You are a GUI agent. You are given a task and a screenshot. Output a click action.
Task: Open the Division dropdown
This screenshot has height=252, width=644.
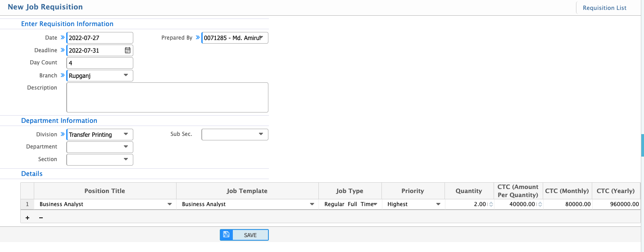(x=126, y=135)
